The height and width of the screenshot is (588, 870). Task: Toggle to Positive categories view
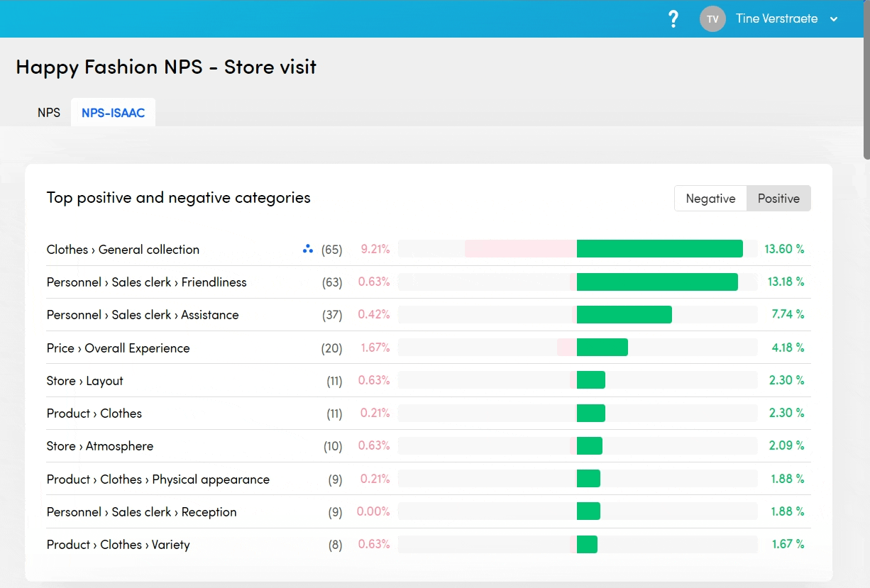778,199
